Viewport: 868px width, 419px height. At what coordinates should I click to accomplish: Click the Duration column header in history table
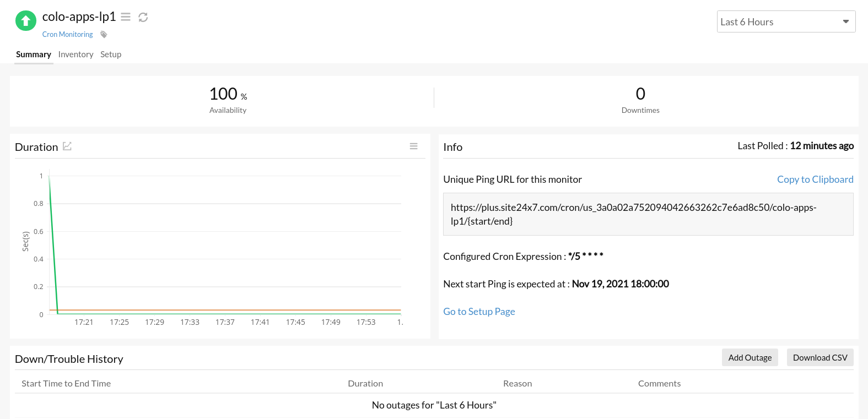(x=365, y=384)
